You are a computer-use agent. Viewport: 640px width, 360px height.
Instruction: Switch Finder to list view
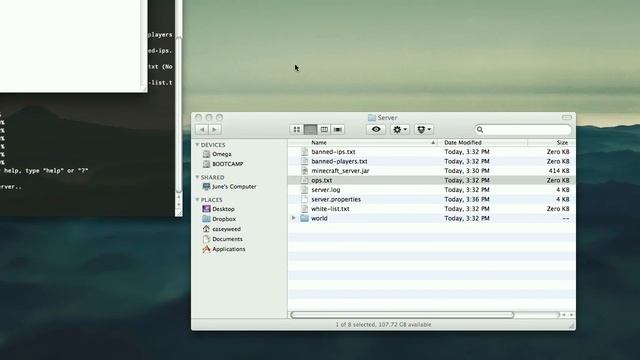coord(310,129)
